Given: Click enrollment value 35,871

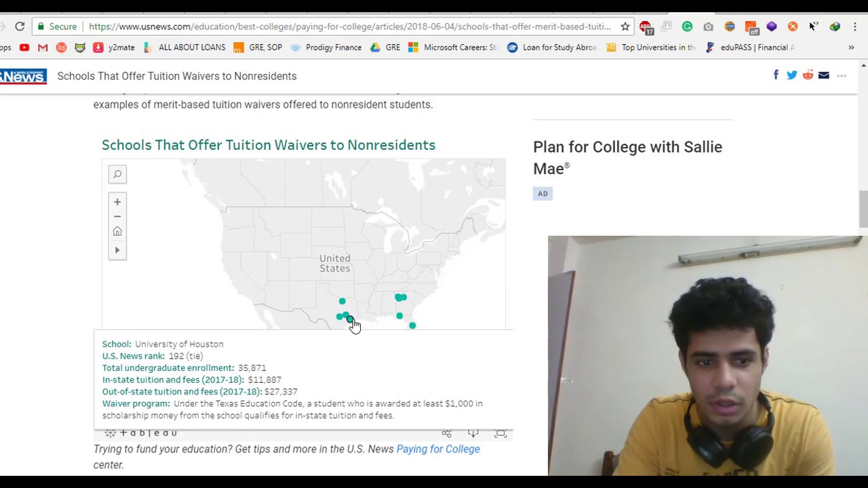Looking at the screenshot, I should (x=252, y=368).
